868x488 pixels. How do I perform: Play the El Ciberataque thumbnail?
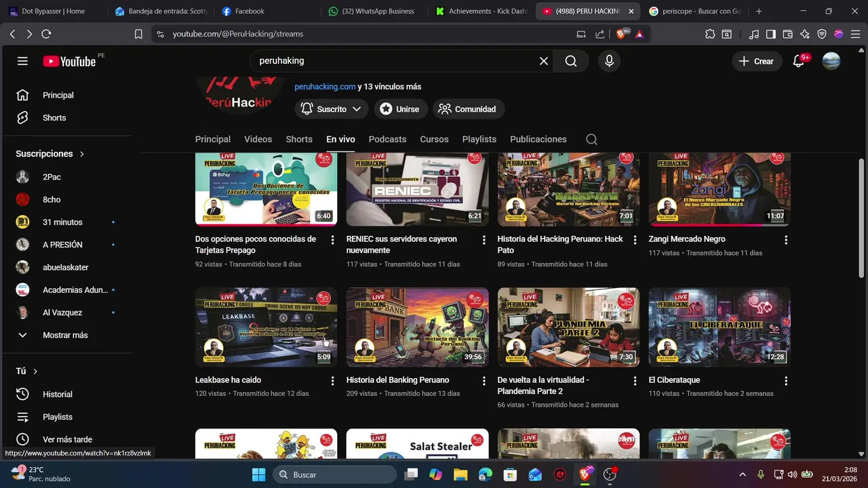[x=719, y=327]
